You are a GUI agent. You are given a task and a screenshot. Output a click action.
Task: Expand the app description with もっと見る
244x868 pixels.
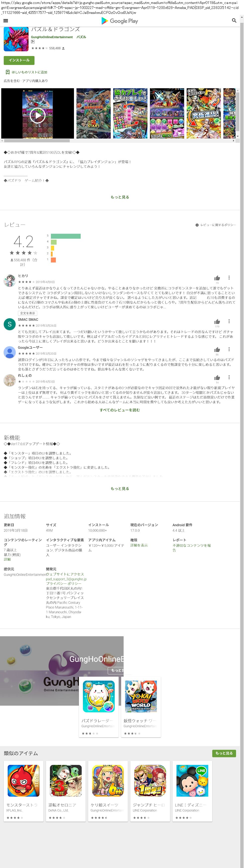120,197
